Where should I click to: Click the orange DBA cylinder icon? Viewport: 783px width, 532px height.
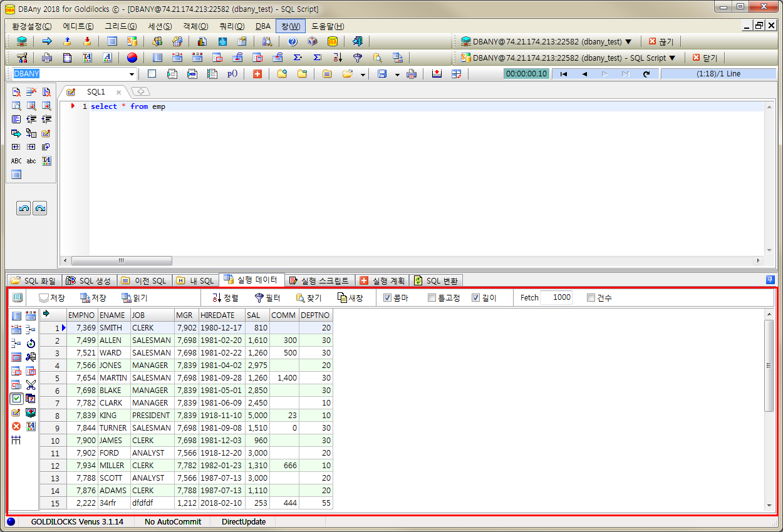[333, 41]
